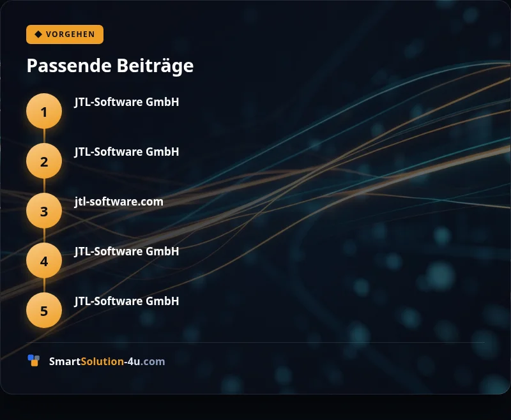The image size is (511, 420).
Task: Click the VORGEHEN badge
Action: (x=65, y=34)
